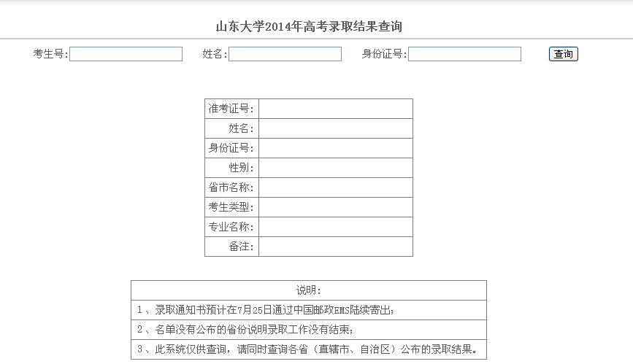Select the 备注 result value cell
This screenshot has width=633, height=364.
[x=335, y=247]
